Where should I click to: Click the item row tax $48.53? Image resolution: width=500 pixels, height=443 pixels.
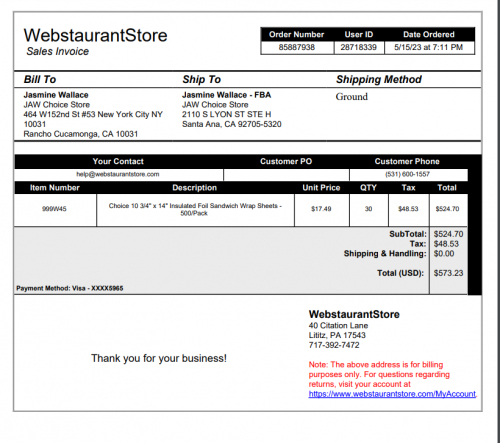point(408,209)
